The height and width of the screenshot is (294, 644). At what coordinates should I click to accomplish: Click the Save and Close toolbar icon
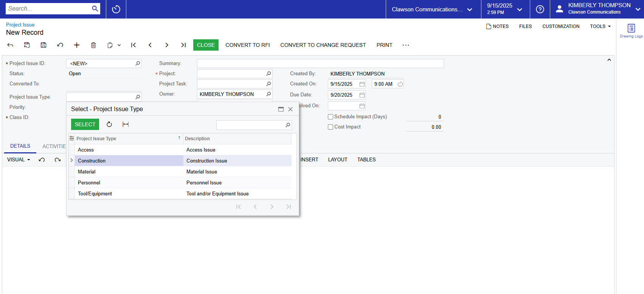pyautogui.click(x=27, y=45)
